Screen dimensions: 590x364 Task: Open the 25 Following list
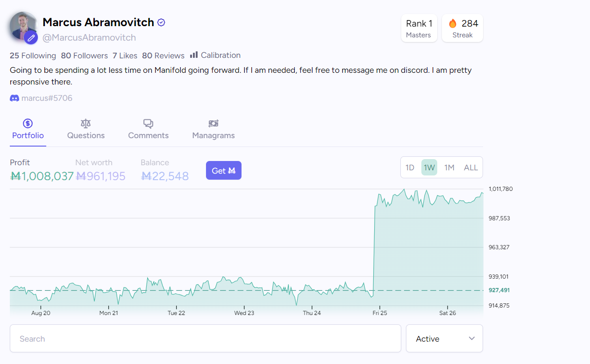33,56
